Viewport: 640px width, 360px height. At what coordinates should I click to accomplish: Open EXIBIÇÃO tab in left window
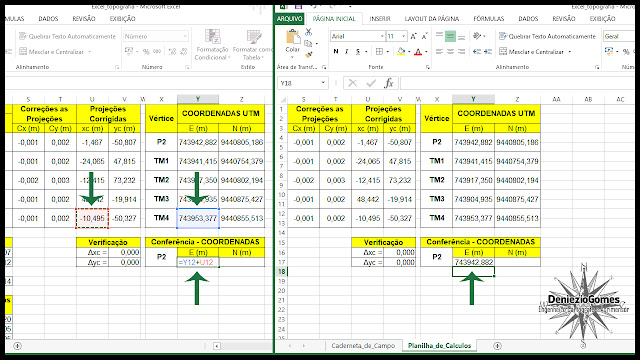[122, 19]
